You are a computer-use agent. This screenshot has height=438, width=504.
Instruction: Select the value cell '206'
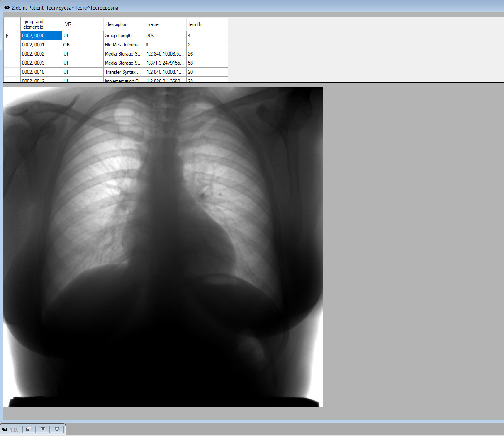coord(166,36)
